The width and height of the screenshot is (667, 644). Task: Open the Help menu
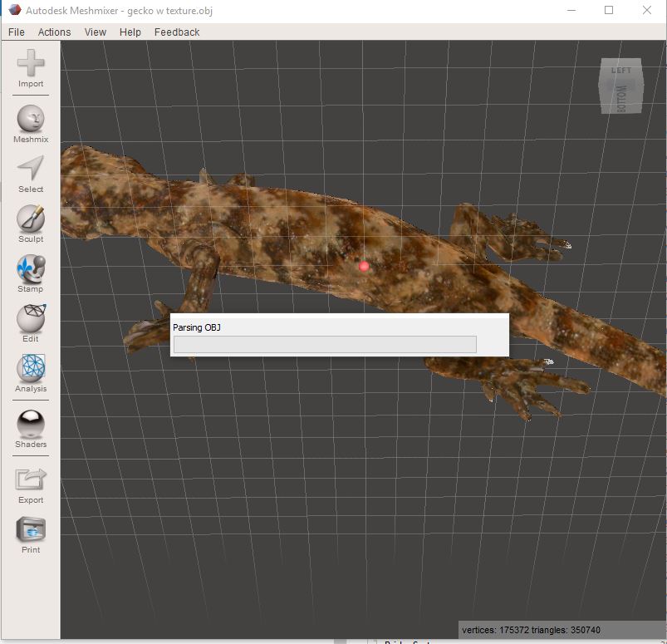tap(130, 32)
